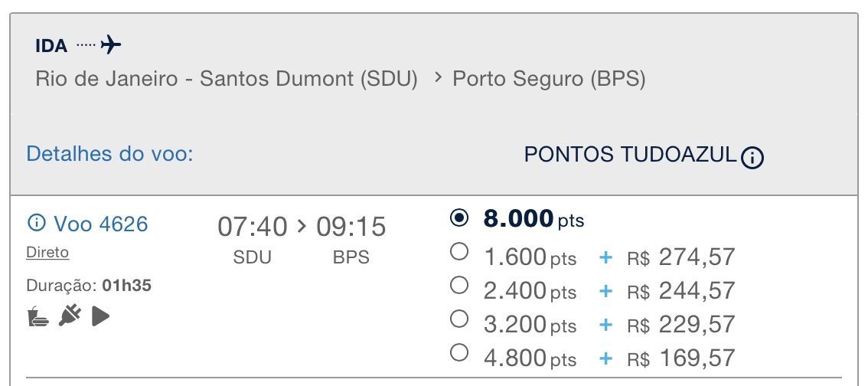The image size is (868, 386).
Task: Click the plus sign beside R$ 274,57
Action: (605, 257)
